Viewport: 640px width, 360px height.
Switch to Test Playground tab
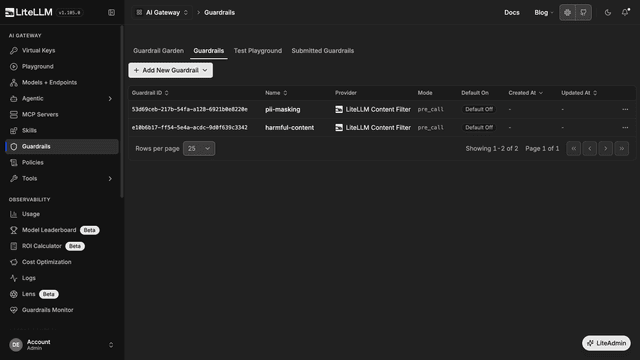click(x=258, y=51)
